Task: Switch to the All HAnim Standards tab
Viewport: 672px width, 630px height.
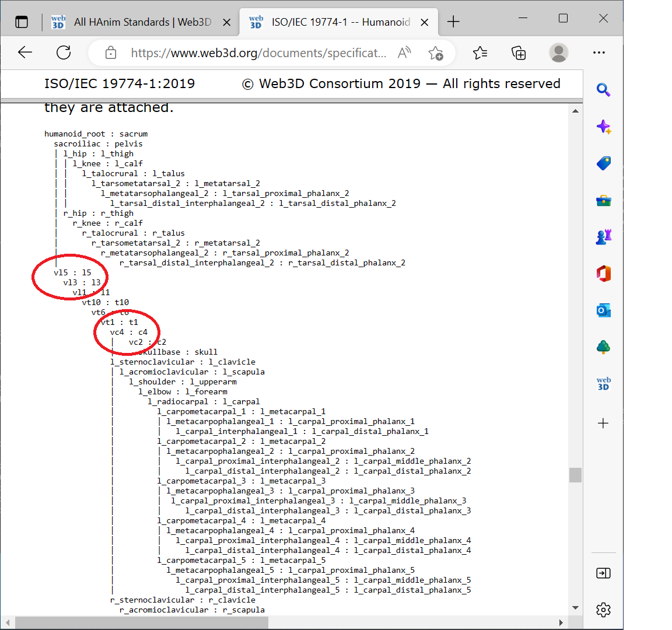Action: click(x=134, y=22)
